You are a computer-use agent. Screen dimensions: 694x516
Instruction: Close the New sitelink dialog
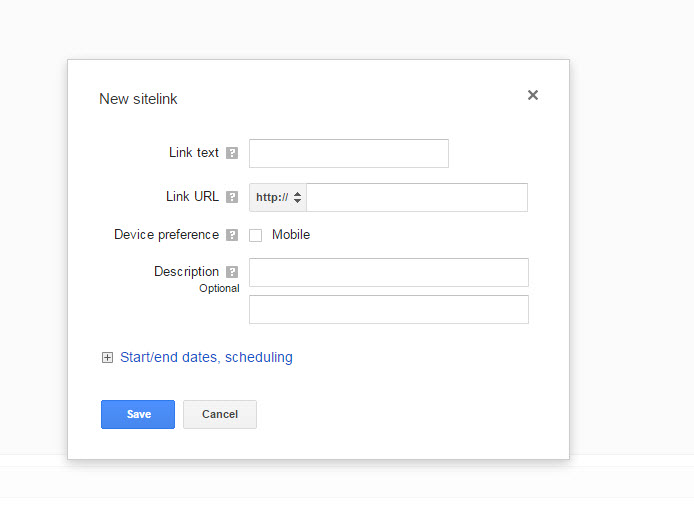pos(532,95)
